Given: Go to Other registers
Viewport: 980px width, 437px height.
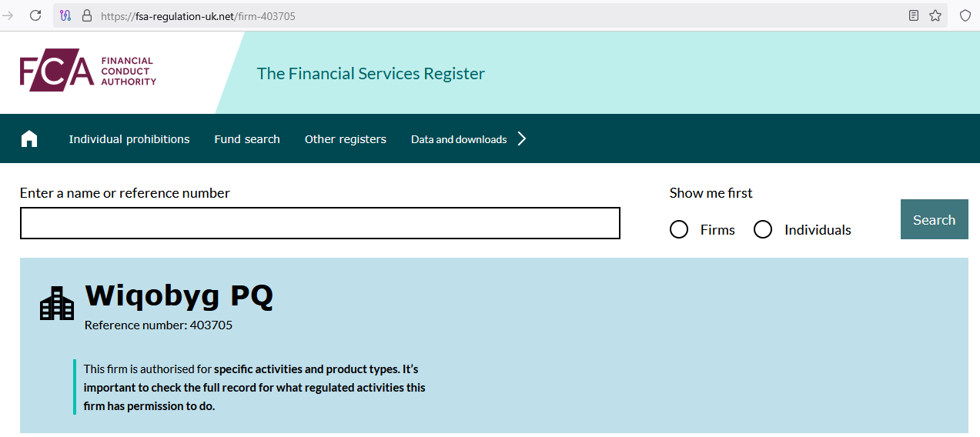Looking at the screenshot, I should (346, 139).
